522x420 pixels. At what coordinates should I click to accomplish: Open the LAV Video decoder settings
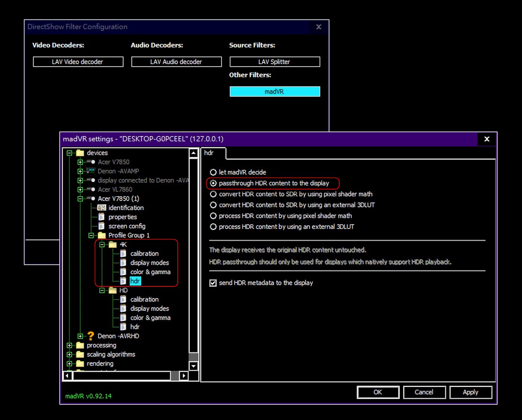click(x=78, y=62)
